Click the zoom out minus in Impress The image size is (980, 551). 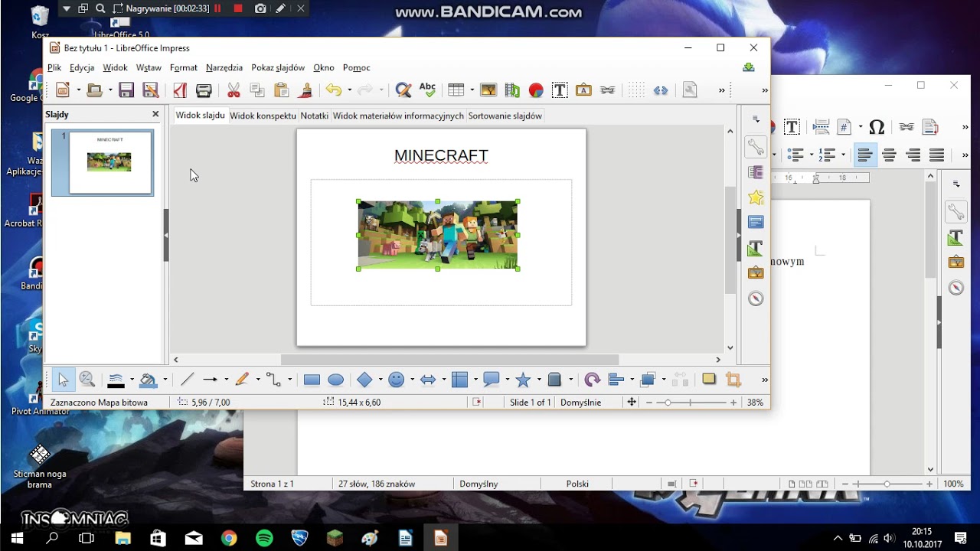pyautogui.click(x=649, y=403)
